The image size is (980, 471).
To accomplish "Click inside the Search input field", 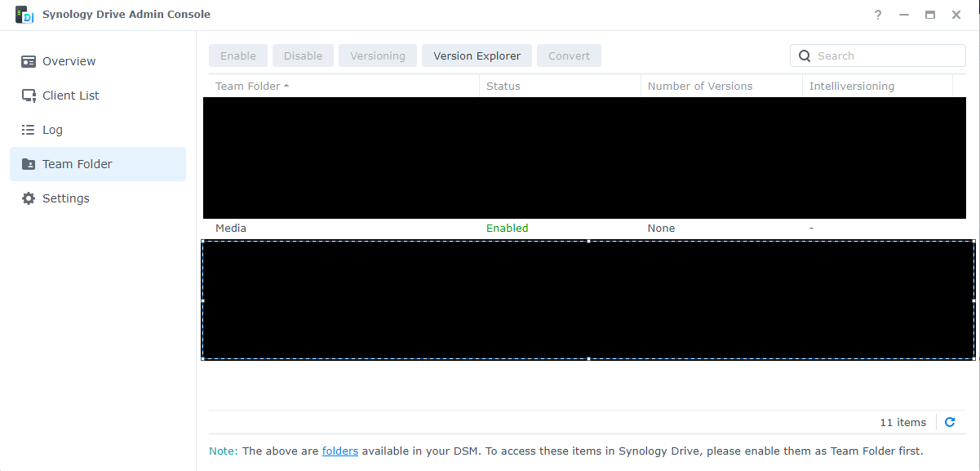I will (x=865, y=55).
